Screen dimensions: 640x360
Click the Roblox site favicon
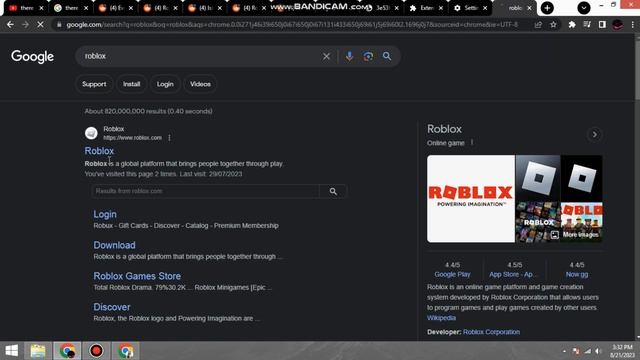click(x=91, y=133)
